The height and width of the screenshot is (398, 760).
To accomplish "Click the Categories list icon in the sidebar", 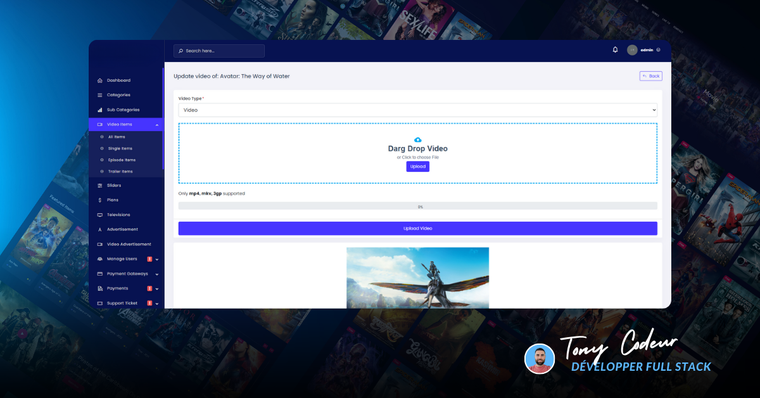I will click(100, 95).
